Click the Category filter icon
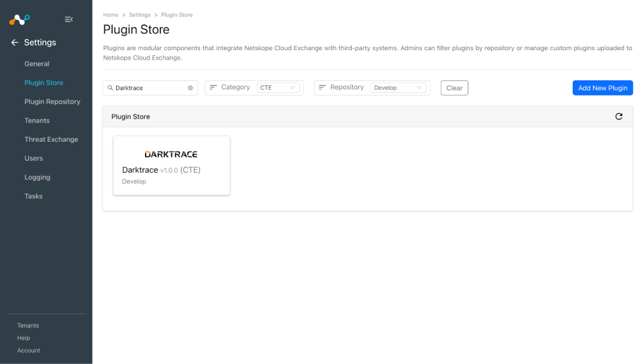The width and height of the screenshot is (643, 364). 213,87
